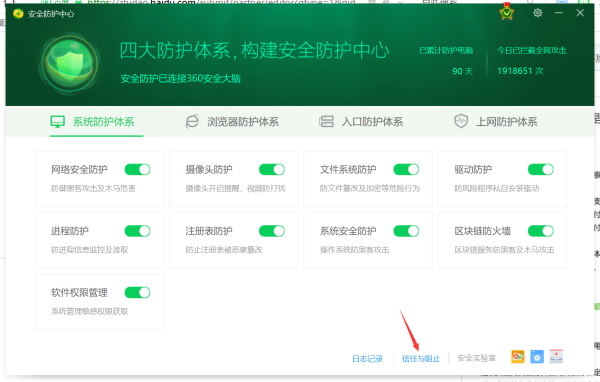
Task: Click 文件系统防护 card title
Action: point(348,170)
